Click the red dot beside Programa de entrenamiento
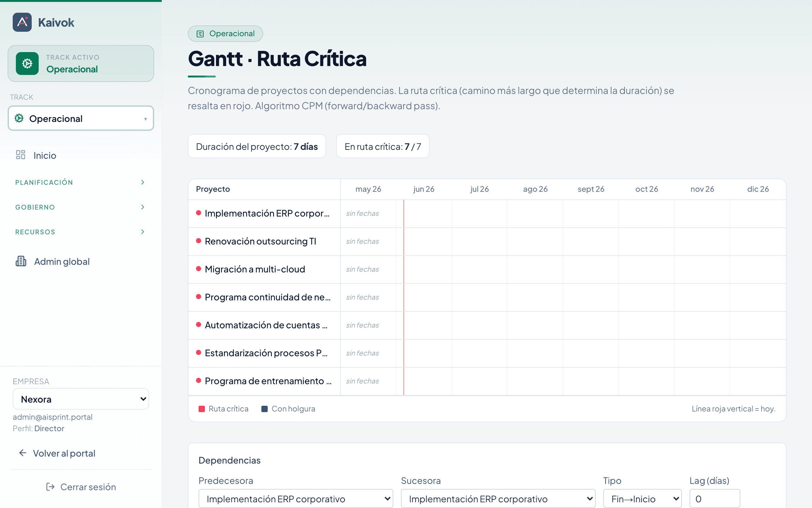The image size is (812, 508). 198,380
